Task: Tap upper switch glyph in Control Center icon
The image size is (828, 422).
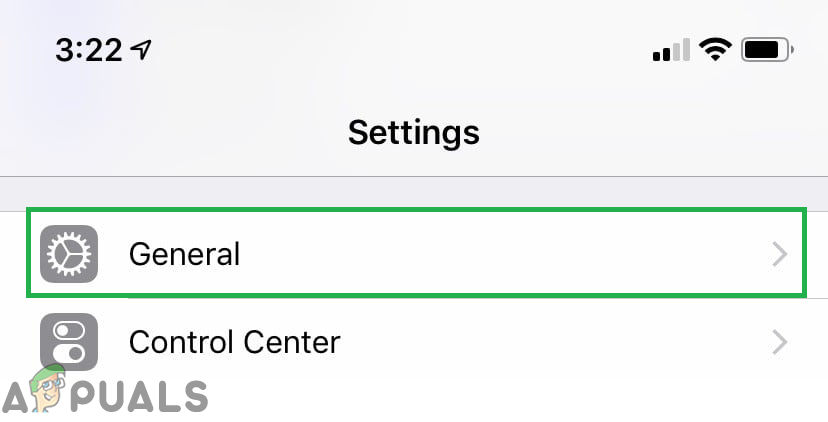Action: (x=69, y=331)
